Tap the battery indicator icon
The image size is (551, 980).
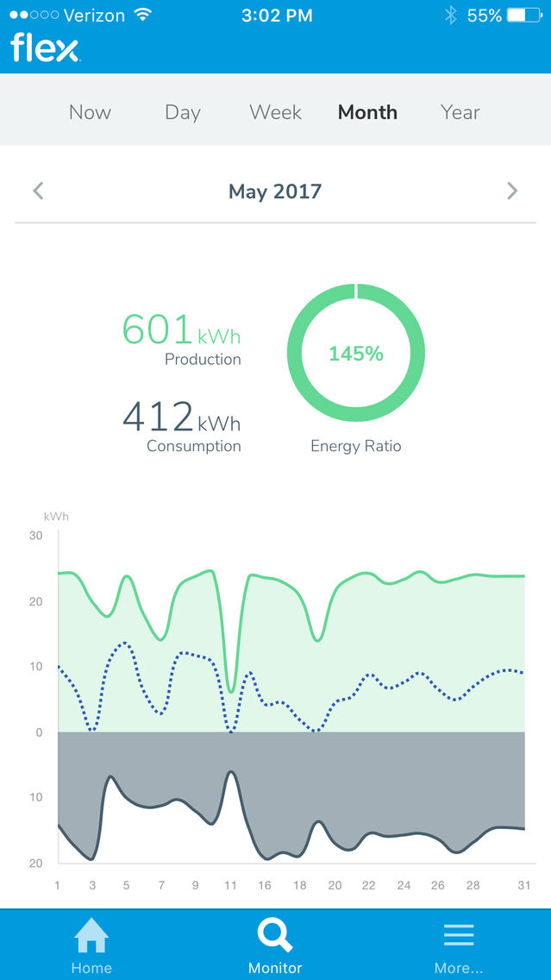point(524,15)
